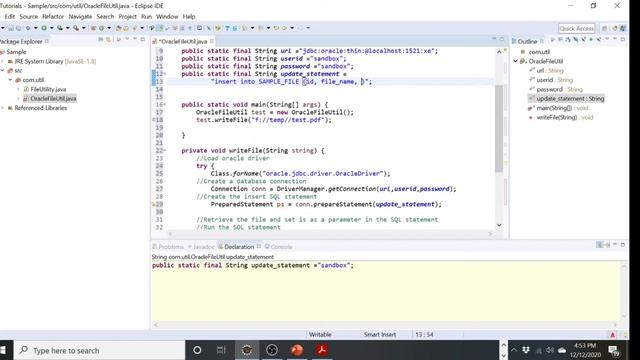Open the Run button dropdown arrow
Screen dimensions: 640x360
[x=52, y=28]
